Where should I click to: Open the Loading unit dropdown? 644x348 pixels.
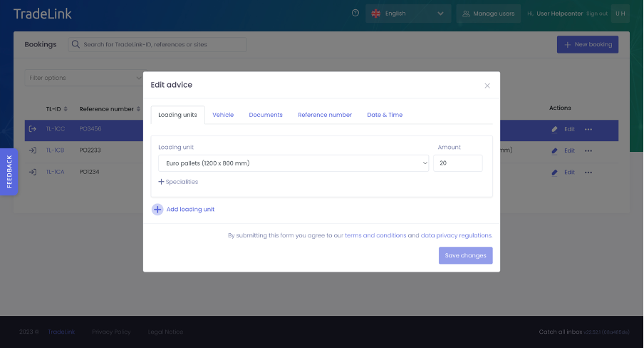[x=294, y=163]
